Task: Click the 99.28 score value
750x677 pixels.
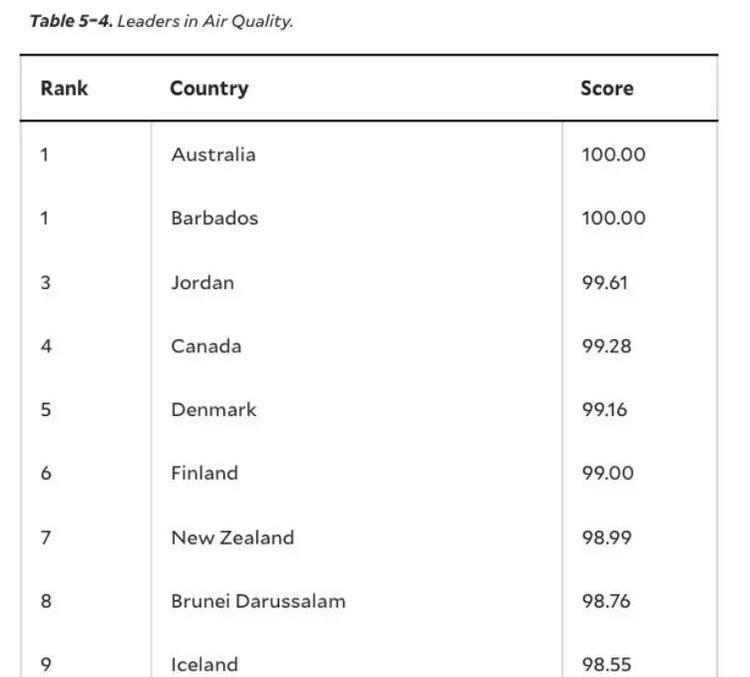Action: (607, 346)
